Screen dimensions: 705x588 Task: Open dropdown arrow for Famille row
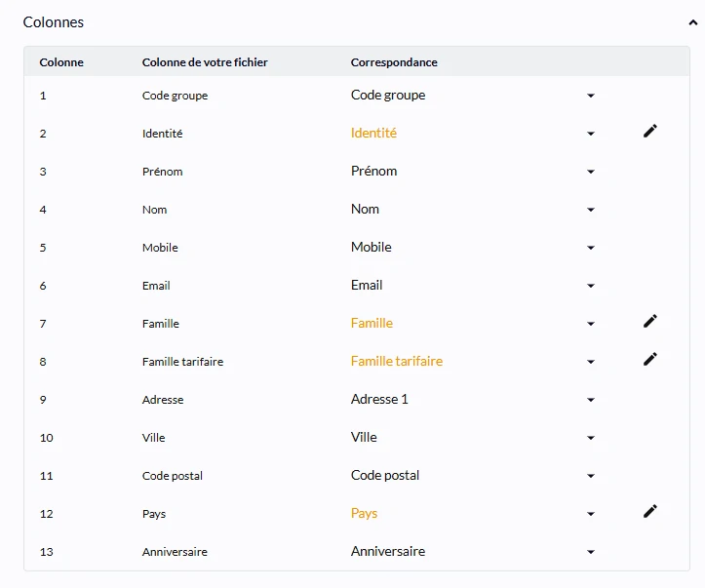591,324
